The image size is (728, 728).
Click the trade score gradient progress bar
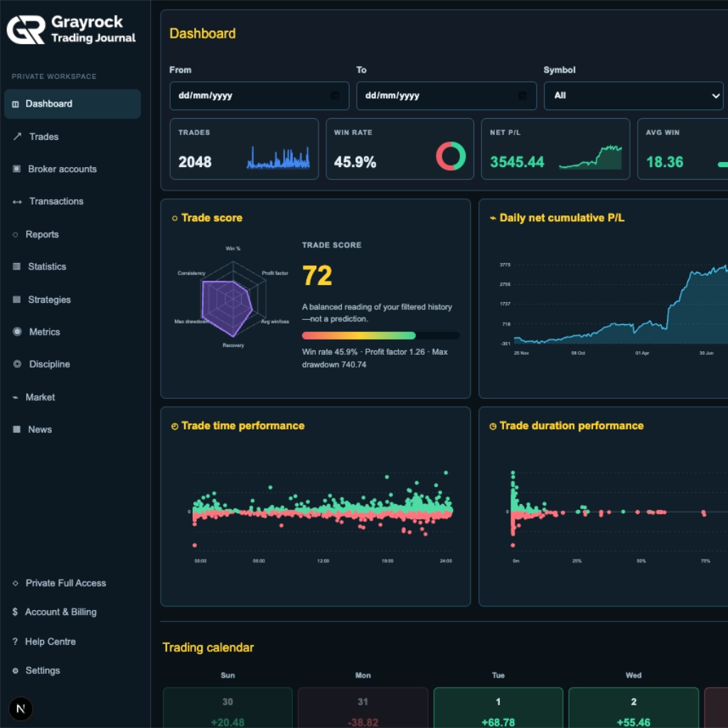click(x=380, y=336)
